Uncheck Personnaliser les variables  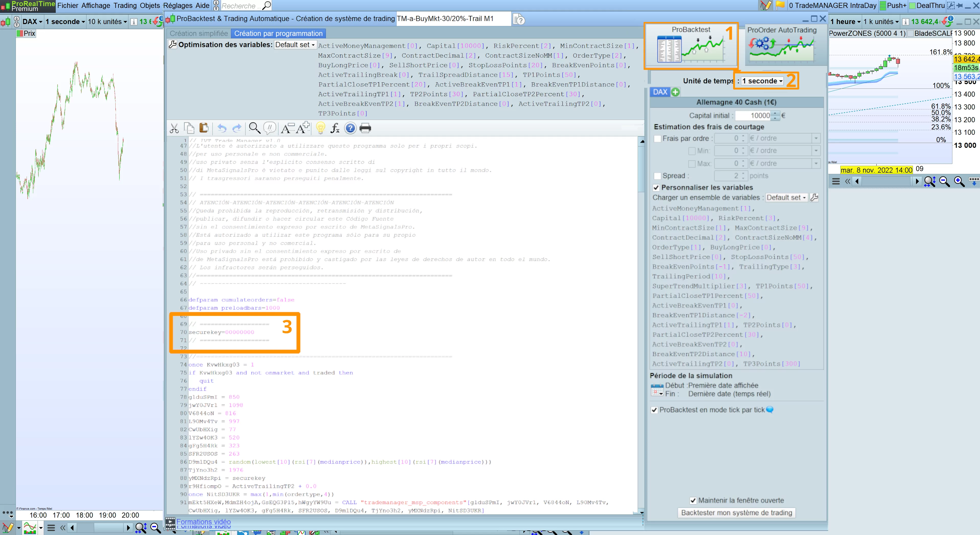[x=656, y=187]
